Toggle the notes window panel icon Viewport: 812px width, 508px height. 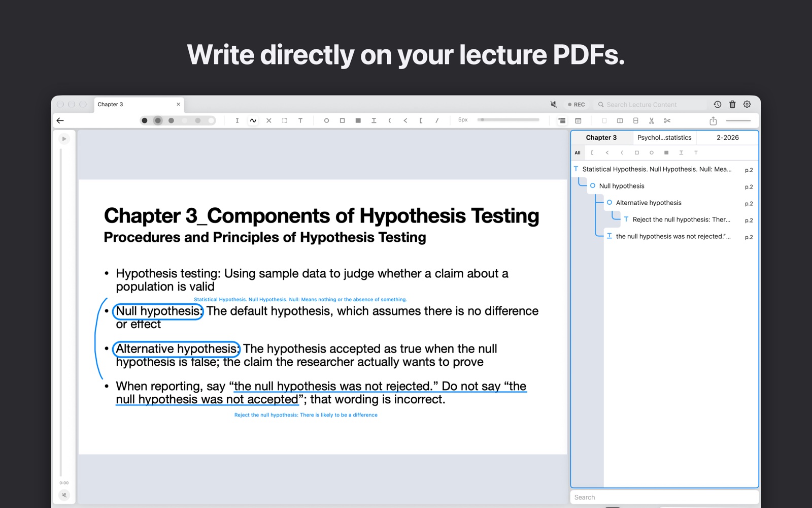point(578,121)
